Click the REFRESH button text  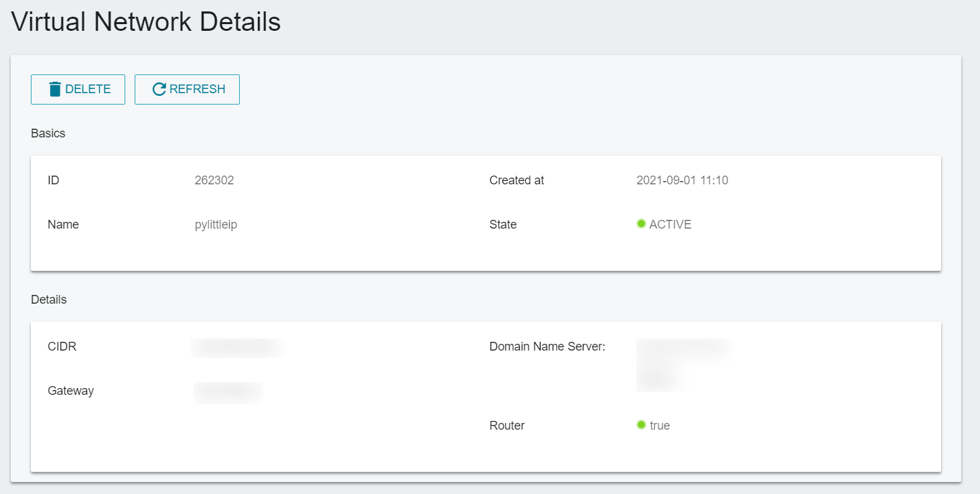198,89
